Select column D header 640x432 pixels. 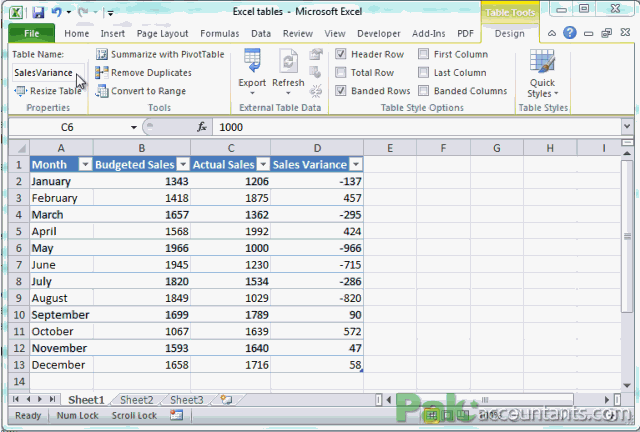tap(317, 148)
